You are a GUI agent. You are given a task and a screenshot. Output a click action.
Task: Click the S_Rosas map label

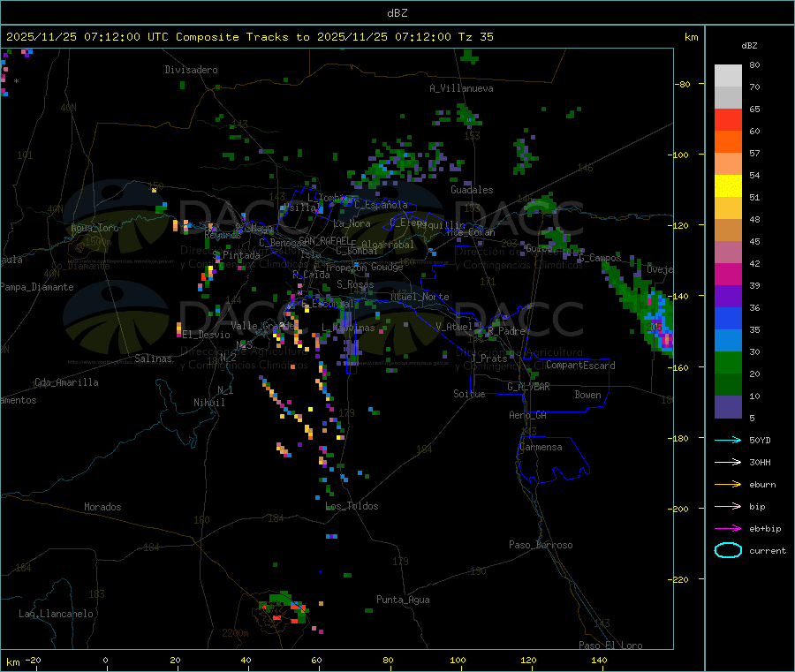point(355,285)
